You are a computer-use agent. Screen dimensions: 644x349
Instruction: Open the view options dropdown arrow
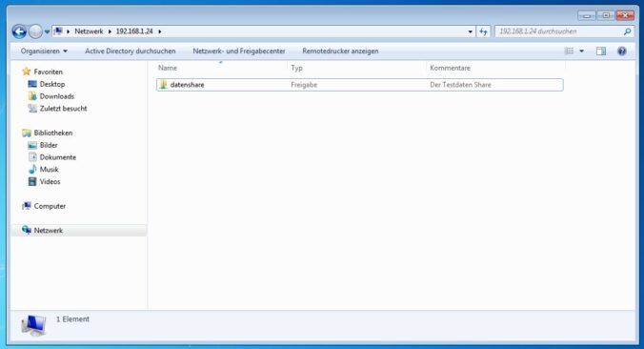coord(581,51)
